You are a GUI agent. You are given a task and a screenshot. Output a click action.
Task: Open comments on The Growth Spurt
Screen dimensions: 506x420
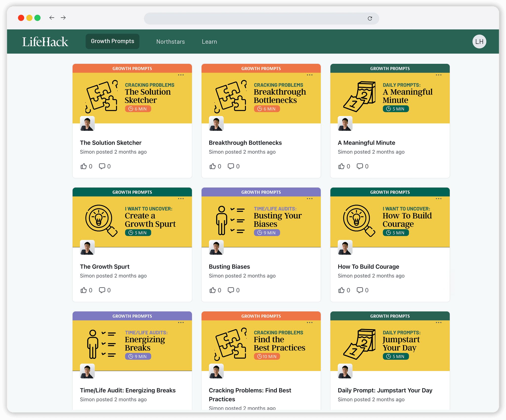pyautogui.click(x=102, y=290)
